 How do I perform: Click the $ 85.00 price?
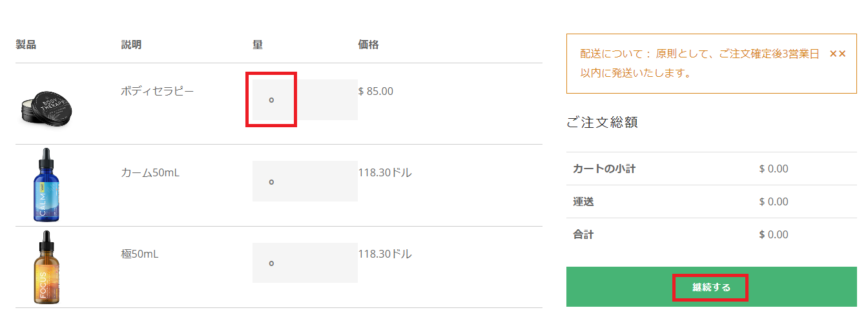coord(375,91)
